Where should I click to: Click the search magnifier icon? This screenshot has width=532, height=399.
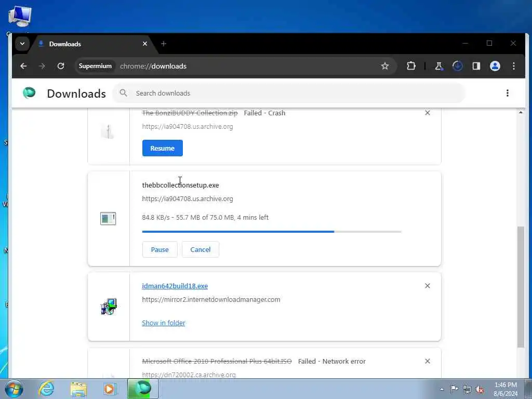point(124,93)
